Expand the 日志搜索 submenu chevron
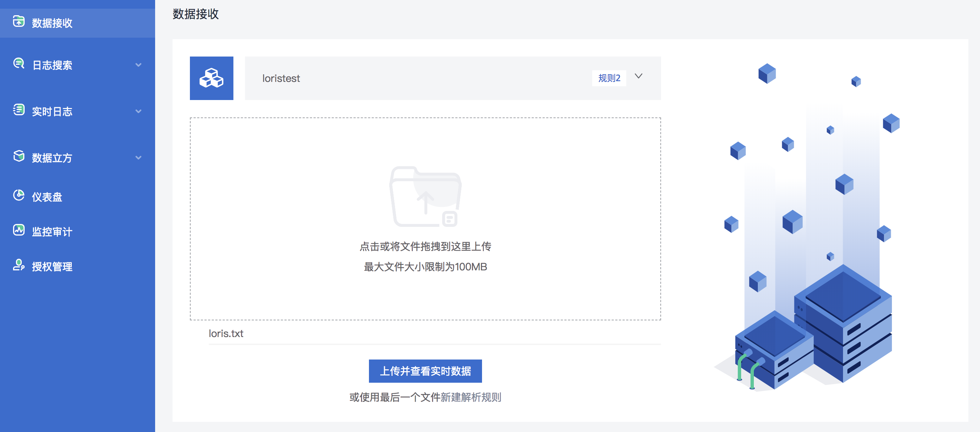Viewport: 980px width, 432px height. [138, 65]
